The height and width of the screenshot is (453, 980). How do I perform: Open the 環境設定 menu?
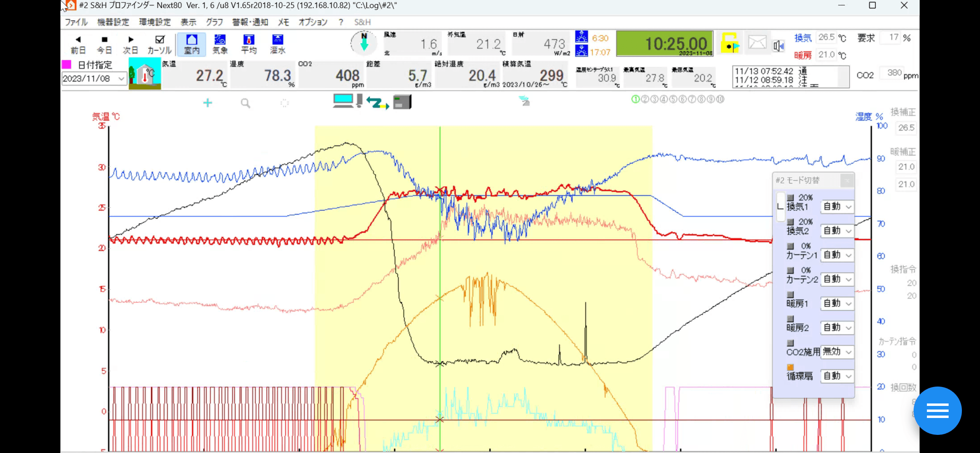(x=154, y=22)
